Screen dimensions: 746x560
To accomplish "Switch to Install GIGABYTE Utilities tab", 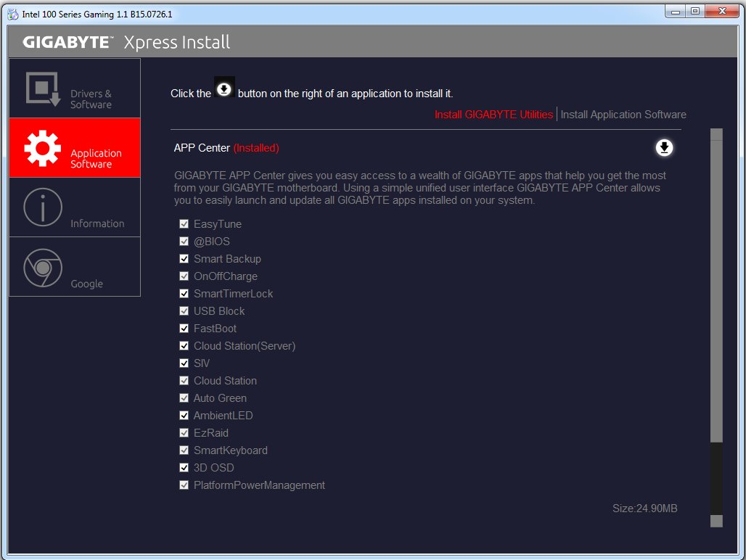I will point(493,115).
